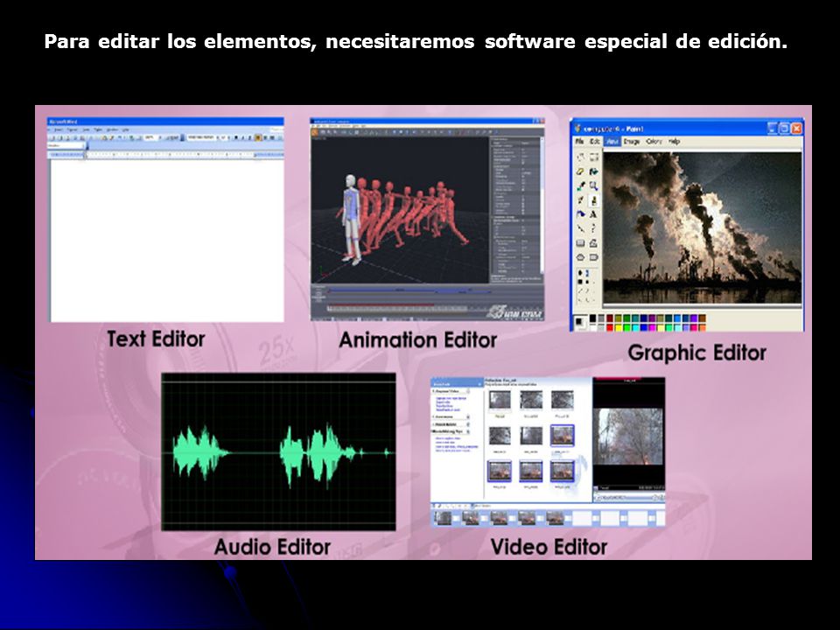Click the Underline button in Word toolbar
This screenshot has height=630, width=840.
tap(249, 137)
